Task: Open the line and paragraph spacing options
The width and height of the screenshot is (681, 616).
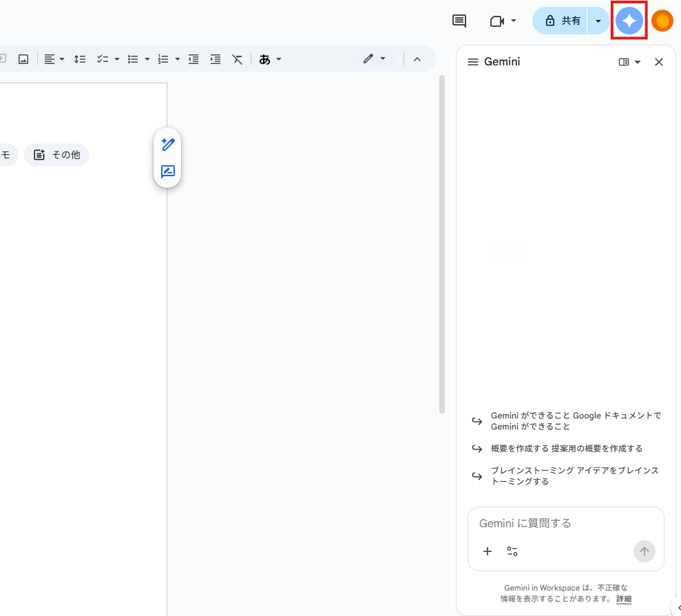Action: point(80,59)
